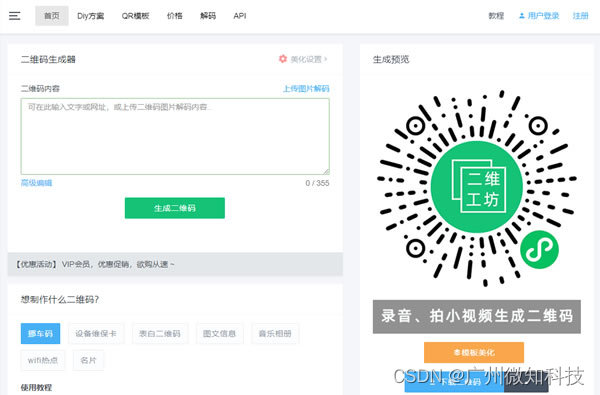Click the 生成预览 panel title

pyautogui.click(x=391, y=59)
